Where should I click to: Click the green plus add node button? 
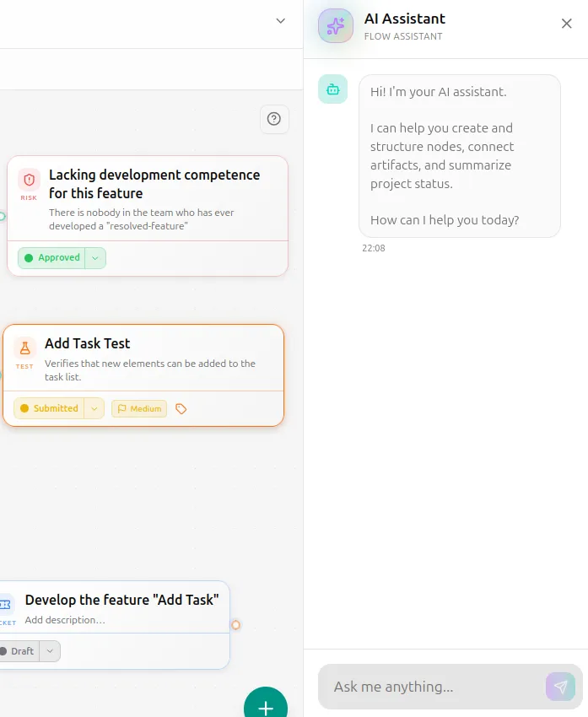point(266,704)
